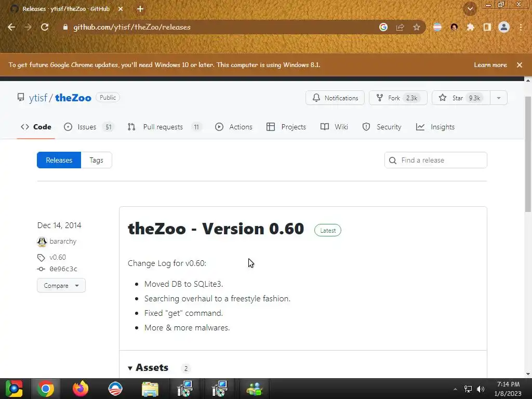Click the scrollbar down arrow

click(528, 374)
